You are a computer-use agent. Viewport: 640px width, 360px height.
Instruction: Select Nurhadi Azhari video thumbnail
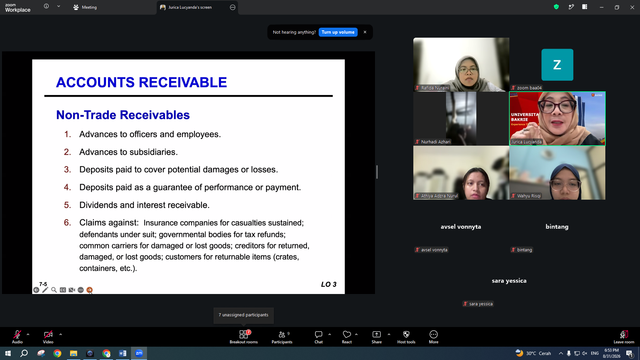(461, 118)
